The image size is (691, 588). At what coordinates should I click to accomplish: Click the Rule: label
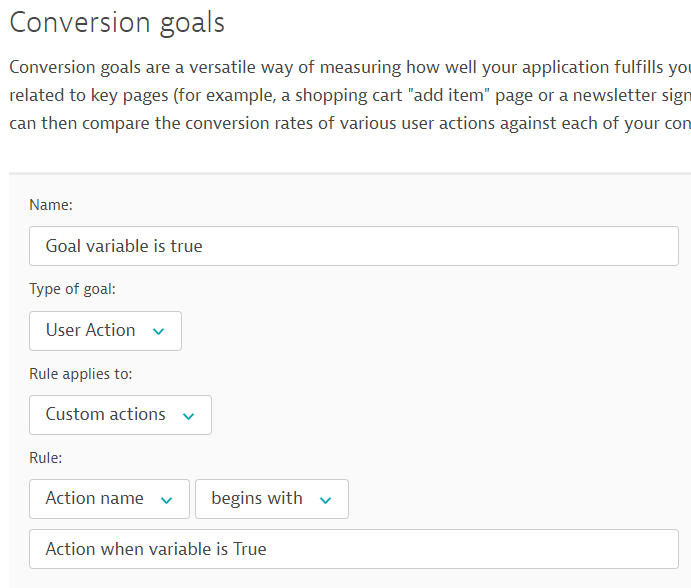pos(44,458)
